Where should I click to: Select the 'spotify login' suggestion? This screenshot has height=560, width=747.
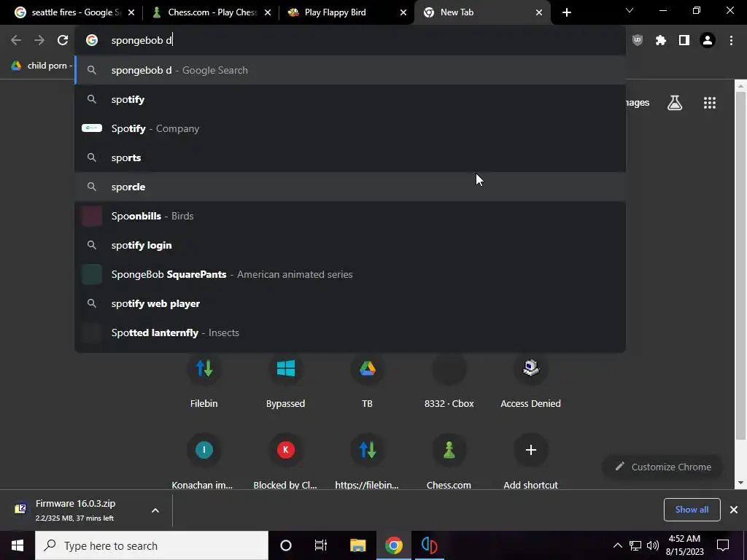point(350,245)
